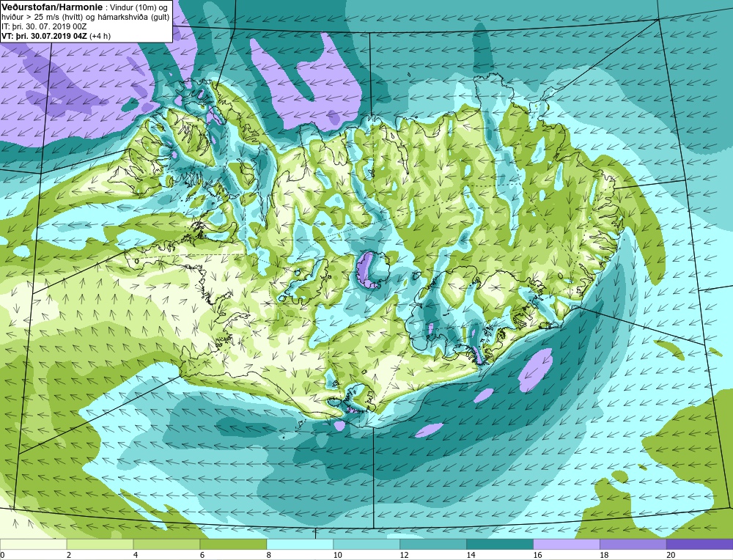Select the light green 2–4 m/s legend swatch
733x560 pixels.
click(x=100, y=544)
